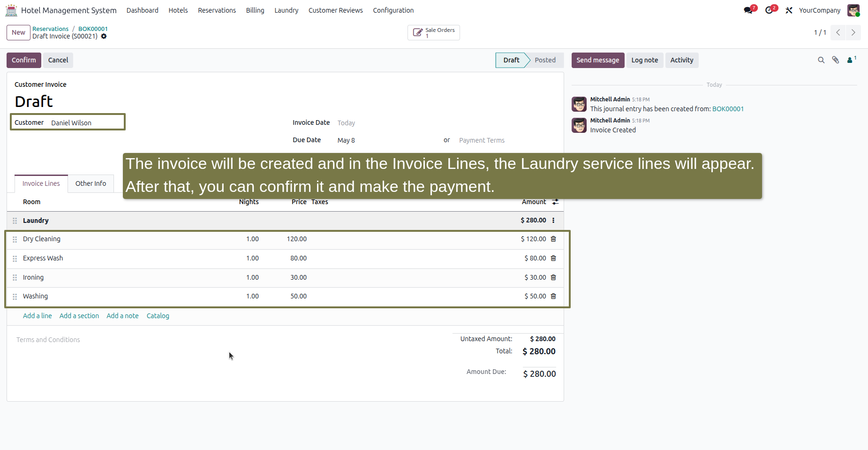Open the Hotel Management System app icon
The width and height of the screenshot is (868, 450).
11,10
